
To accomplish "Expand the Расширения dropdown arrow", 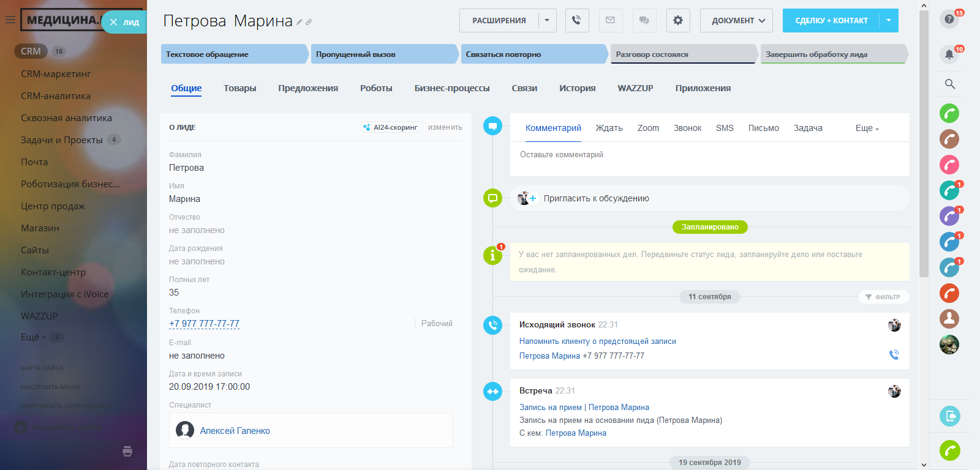I will tap(547, 20).
